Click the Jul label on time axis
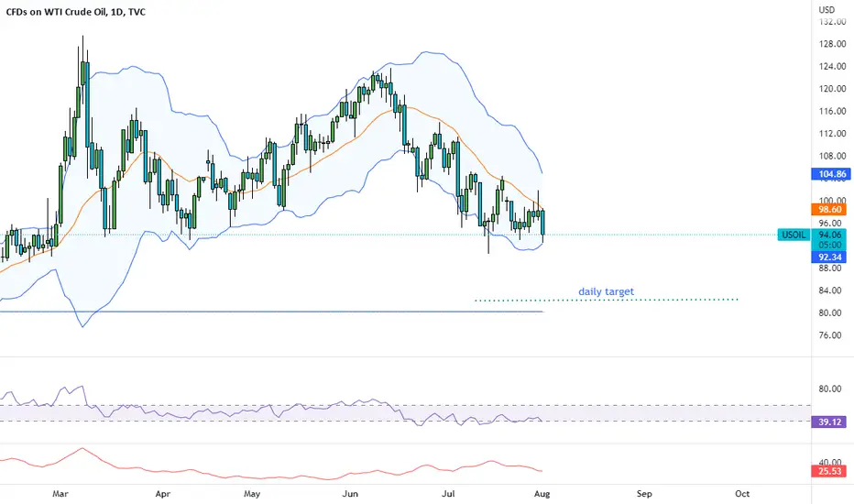Viewport: 854px width, 504px height. [448, 494]
